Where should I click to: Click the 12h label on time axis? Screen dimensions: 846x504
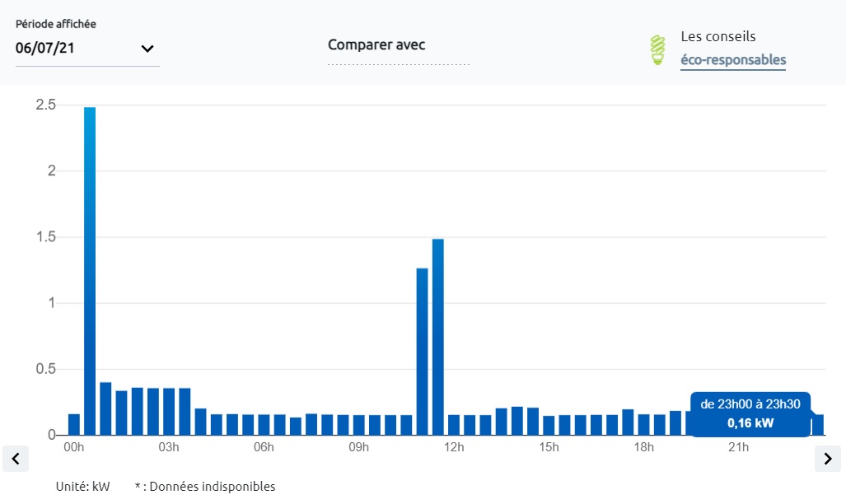click(454, 447)
